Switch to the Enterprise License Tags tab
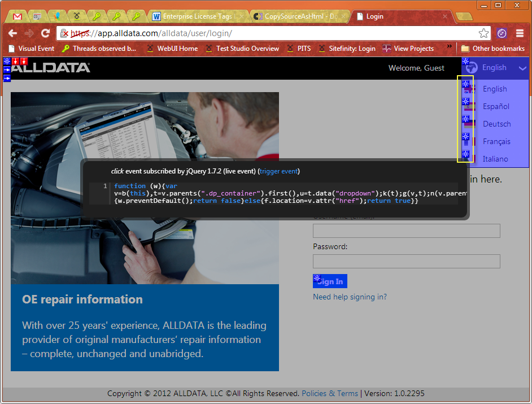532x404 pixels. tap(192, 16)
